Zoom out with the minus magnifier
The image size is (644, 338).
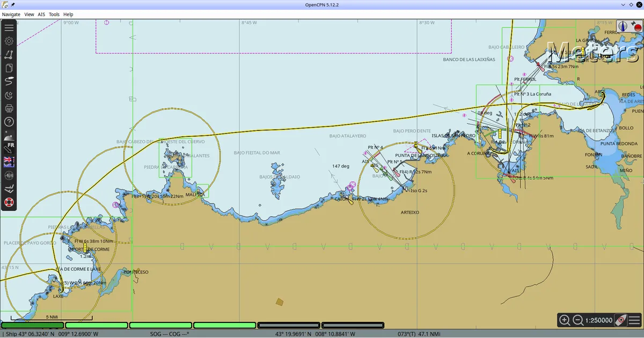coord(578,320)
